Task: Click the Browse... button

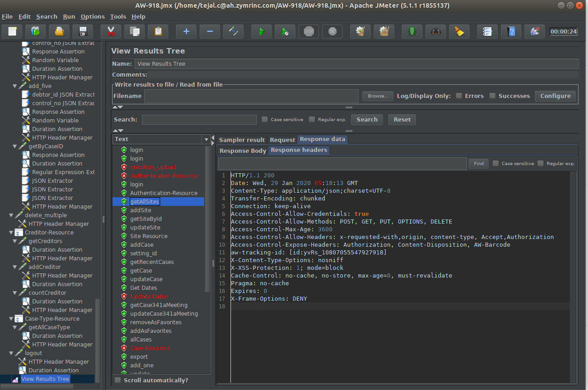Action: pyautogui.click(x=378, y=96)
